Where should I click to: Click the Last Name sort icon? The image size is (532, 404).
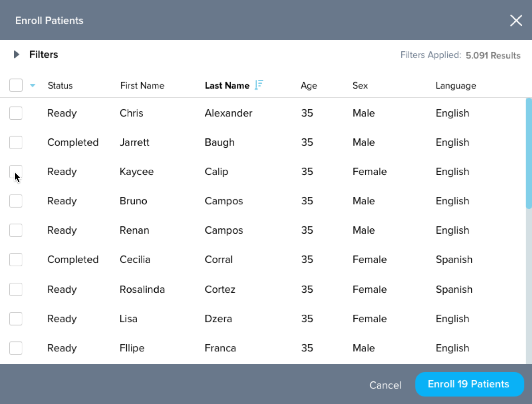click(x=259, y=85)
